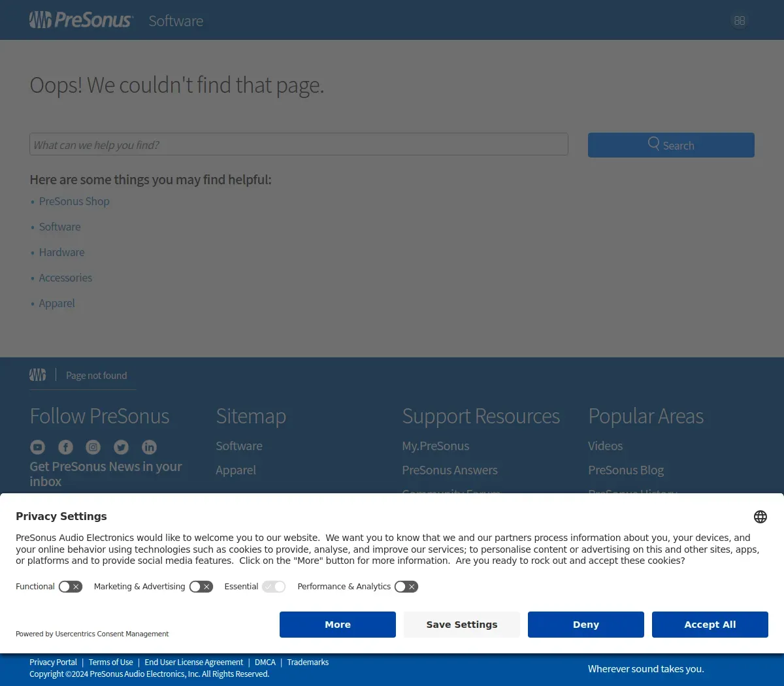Open My.PreSonus support link
Image resolution: width=784 pixels, height=686 pixels.
[x=436, y=446]
